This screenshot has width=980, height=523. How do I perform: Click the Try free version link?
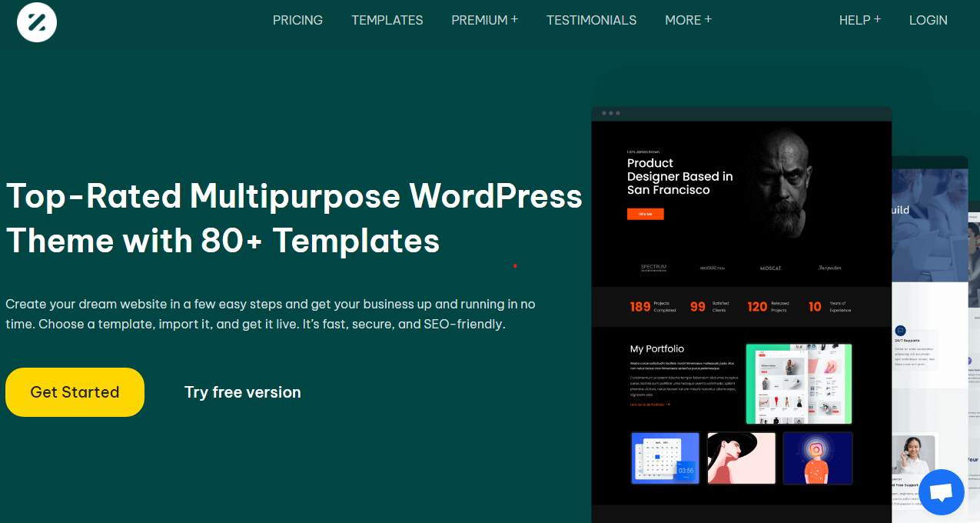[242, 392]
